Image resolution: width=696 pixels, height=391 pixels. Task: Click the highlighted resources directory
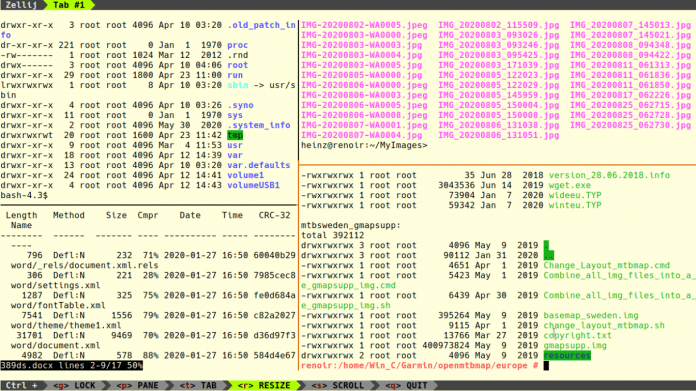[x=567, y=355]
